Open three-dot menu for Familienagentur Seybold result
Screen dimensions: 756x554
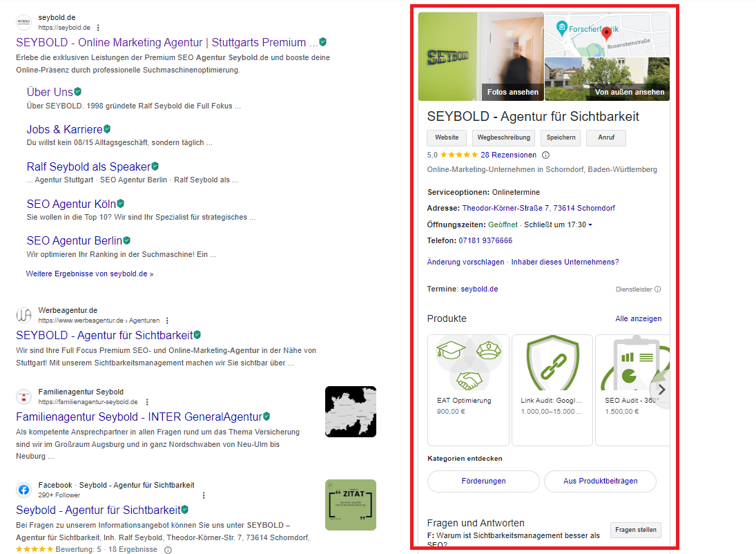click(x=147, y=402)
